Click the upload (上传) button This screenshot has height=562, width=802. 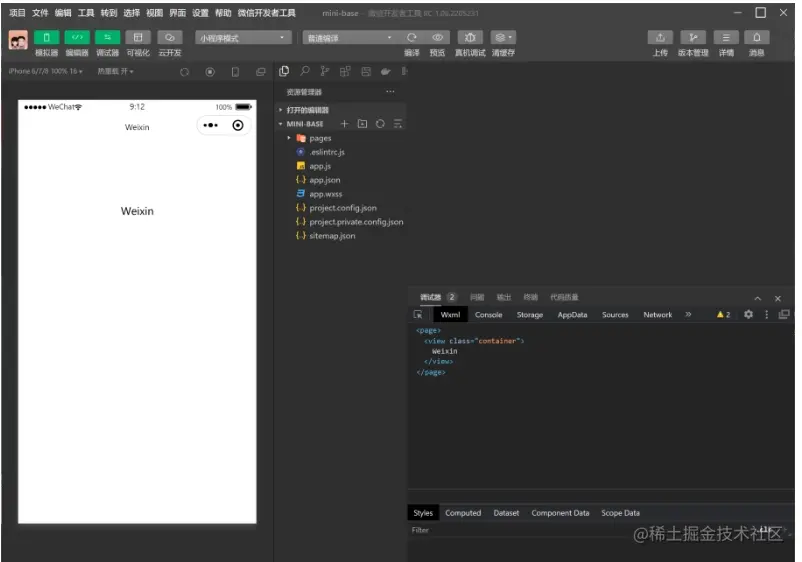tap(660, 37)
